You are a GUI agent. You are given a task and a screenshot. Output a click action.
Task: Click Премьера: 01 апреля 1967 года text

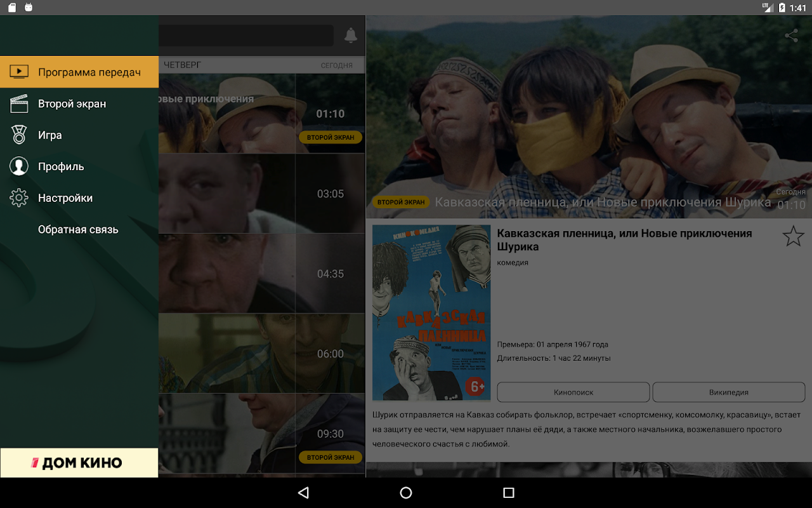click(x=553, y=344)
